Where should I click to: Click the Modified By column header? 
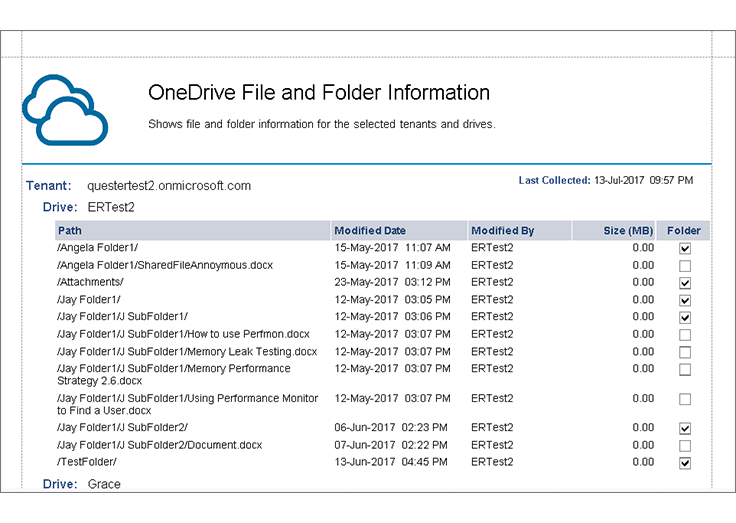tap(520, 231)
